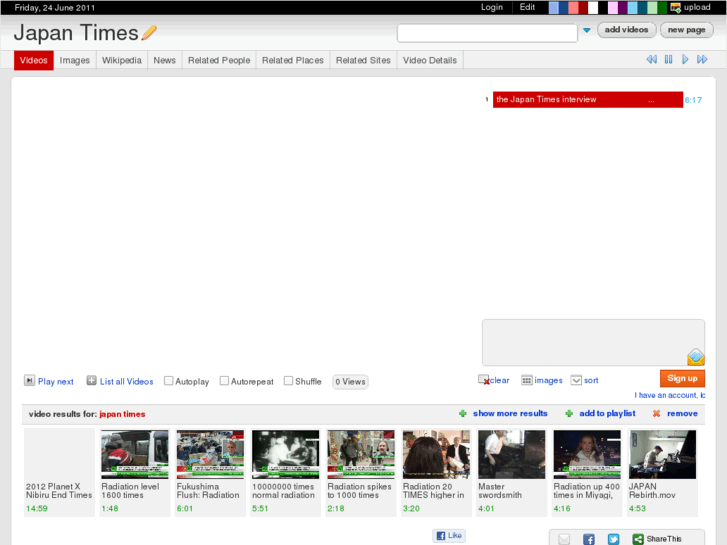
Task: Select the Japan Times interview playlist item
Action: [588, 100]
